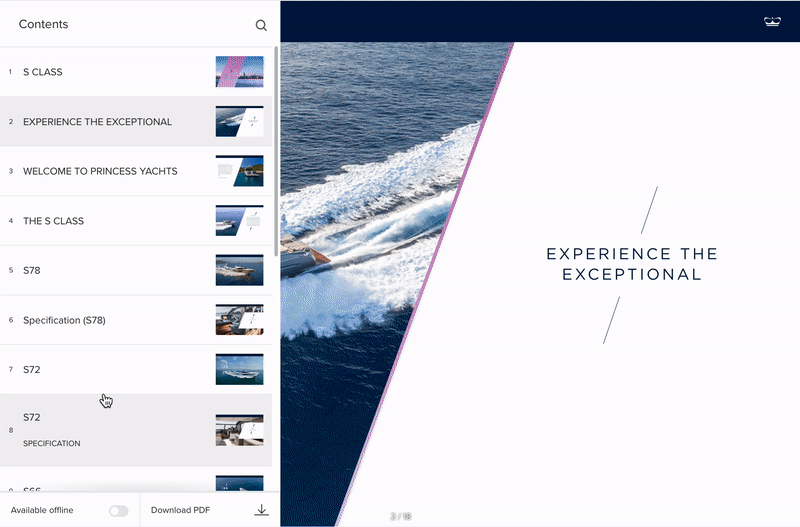Screen dimensions: 800x527
Task: Click the EXPERIENCE THE EXCEPTIONAL page title
Action: pos(632,264)
